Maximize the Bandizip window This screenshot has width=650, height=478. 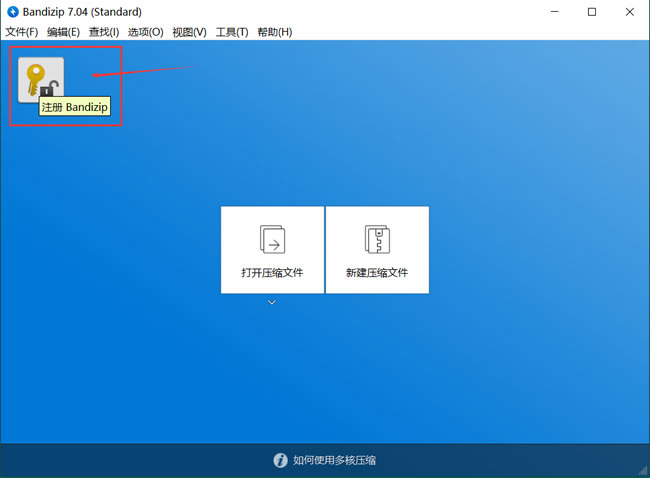[592, 12]
